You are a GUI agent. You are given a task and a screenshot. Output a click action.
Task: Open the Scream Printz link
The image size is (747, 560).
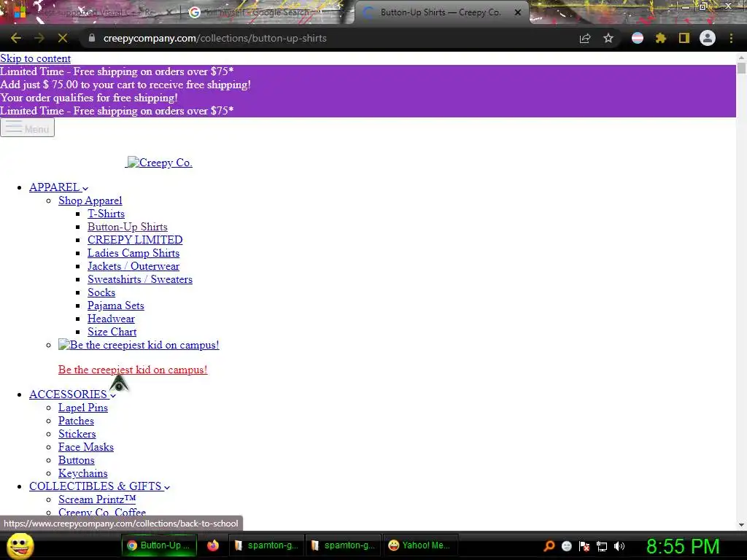97,499
